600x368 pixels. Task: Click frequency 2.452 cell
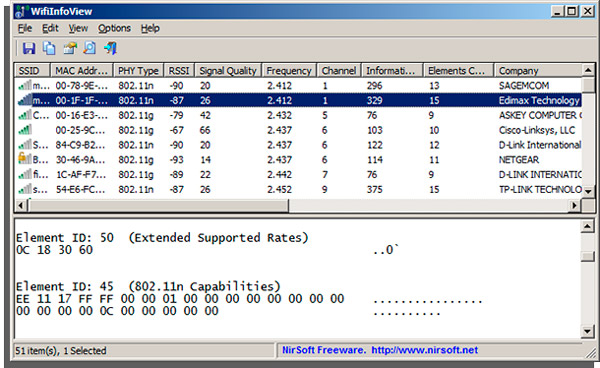point(279,189)
